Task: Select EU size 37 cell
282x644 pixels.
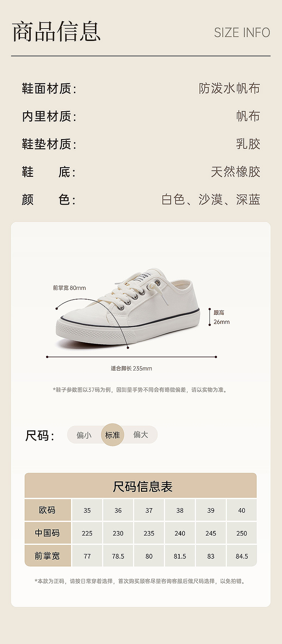Action: coord(149,510)
